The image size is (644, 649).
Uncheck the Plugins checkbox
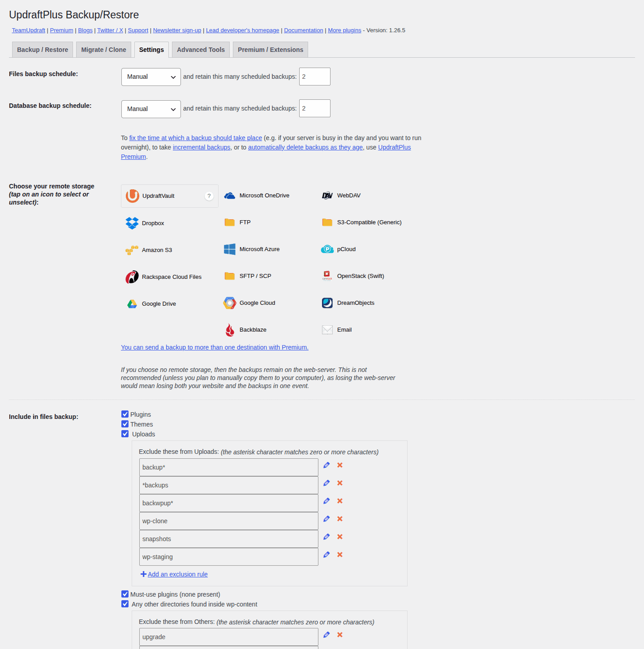click(125, 414)
